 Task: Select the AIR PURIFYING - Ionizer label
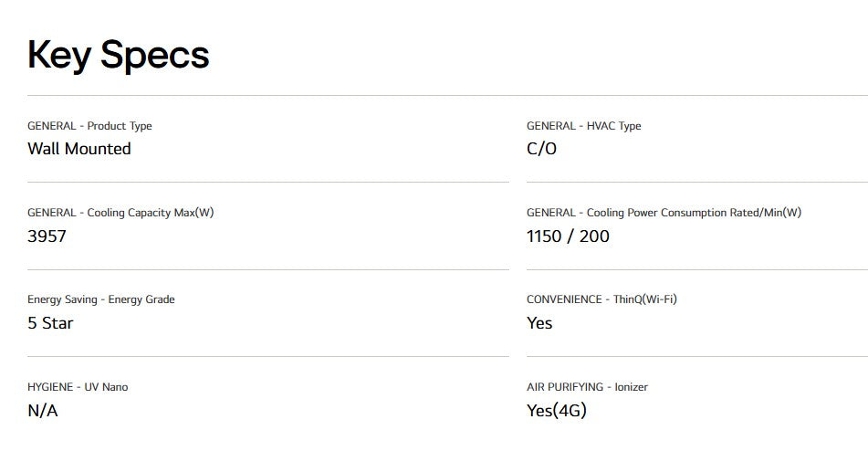click(588, 387)
